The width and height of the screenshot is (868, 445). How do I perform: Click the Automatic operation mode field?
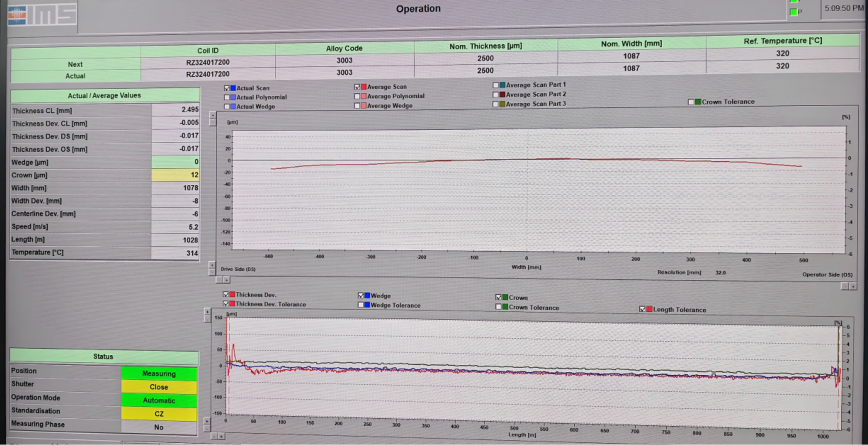[159, 400]
